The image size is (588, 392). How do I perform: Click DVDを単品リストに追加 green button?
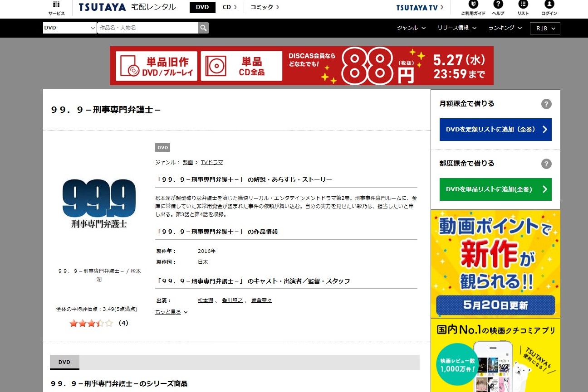pos(495,189)
